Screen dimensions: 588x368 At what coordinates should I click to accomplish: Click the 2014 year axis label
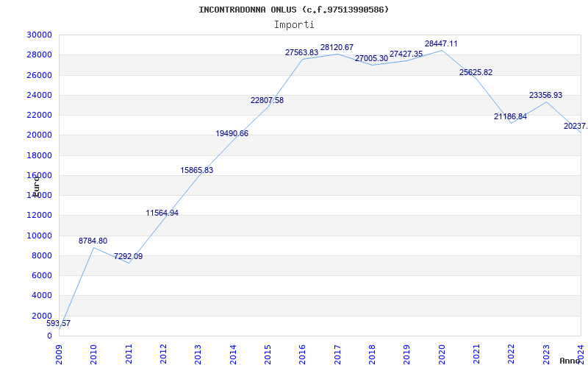click(233, 355)
